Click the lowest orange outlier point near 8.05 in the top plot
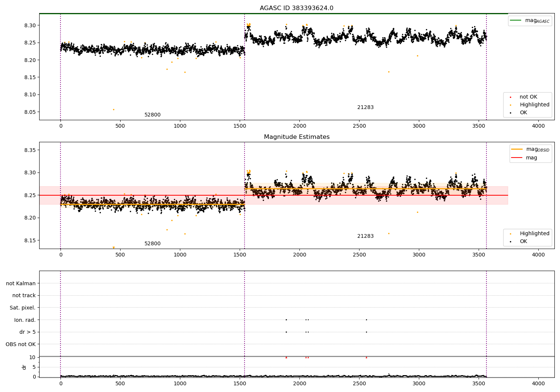Image resolution: width=560 pixels, height=392 pixels. [113, 109]
